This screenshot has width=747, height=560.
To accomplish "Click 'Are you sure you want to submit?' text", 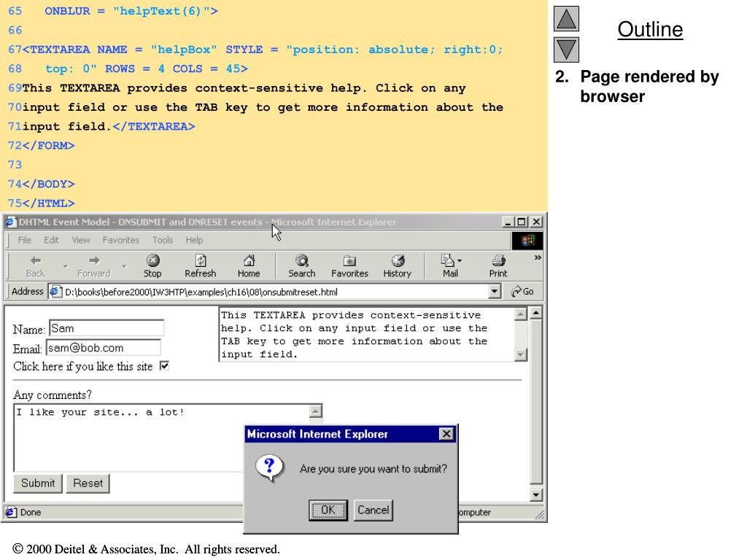I will [373, 469].
